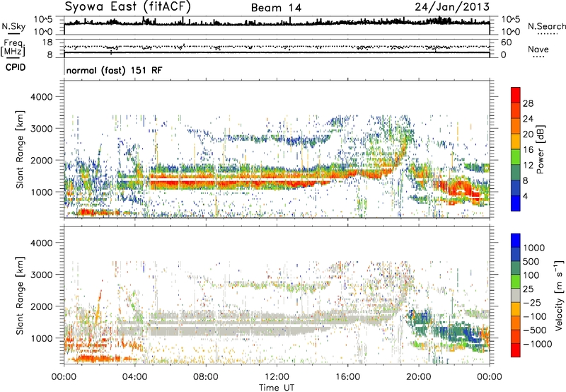The height and width of the screenshot is (392, 566).
Task: Click '3000' tick on power panel range axis
Action: (42, 129)
